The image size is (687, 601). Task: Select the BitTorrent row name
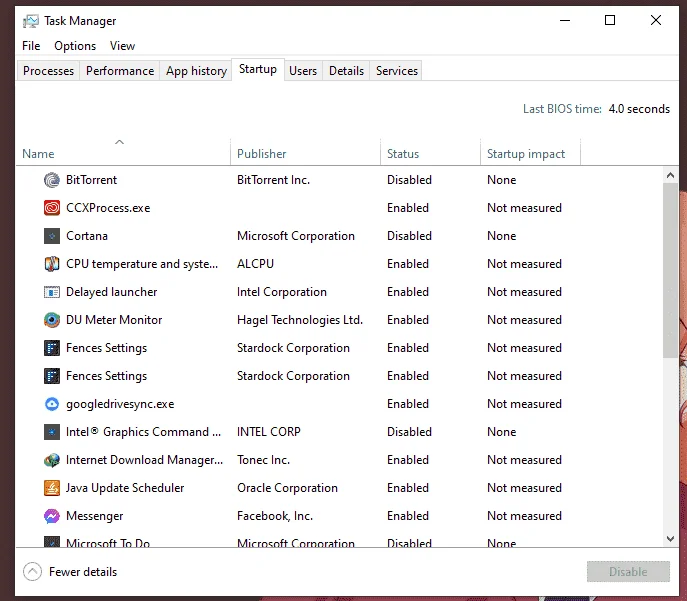click(91, 180)
